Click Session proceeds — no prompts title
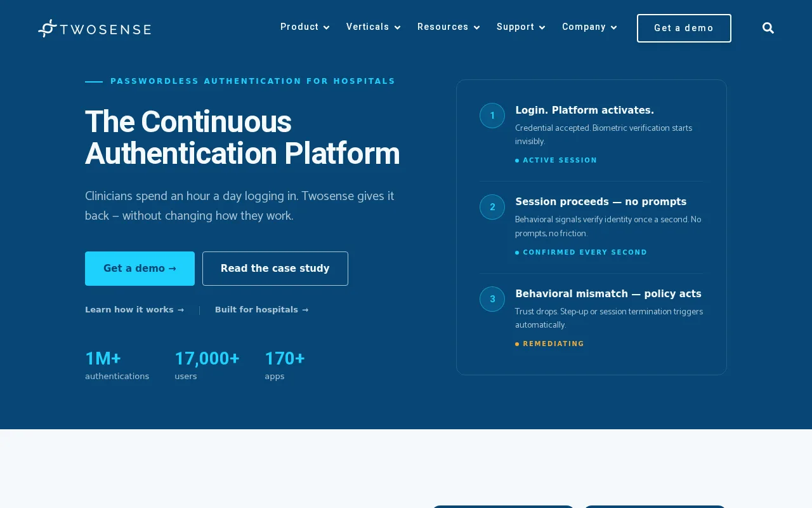This screenshot has height=508, width=812. coord(601,202)
